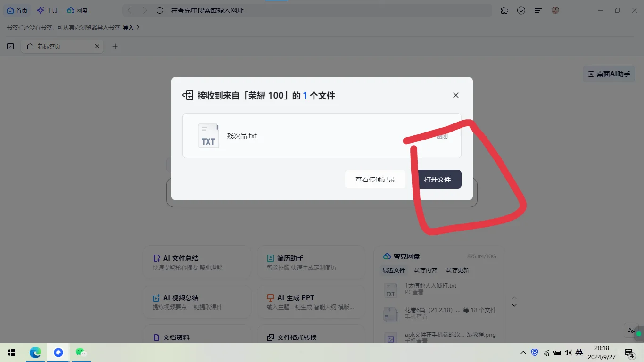Open AI 视频总结 card
The width and height of the screenshot is (644, 362).
[x=197, y=302]
